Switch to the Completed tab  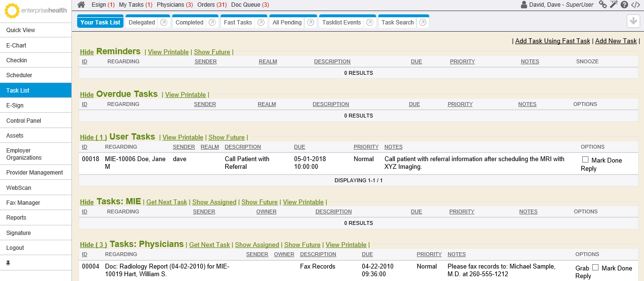pyautogui.click(x=189, y=23)
